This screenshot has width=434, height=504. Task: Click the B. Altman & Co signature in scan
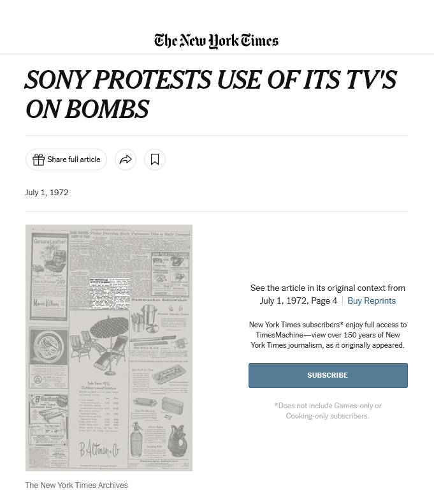99,449
